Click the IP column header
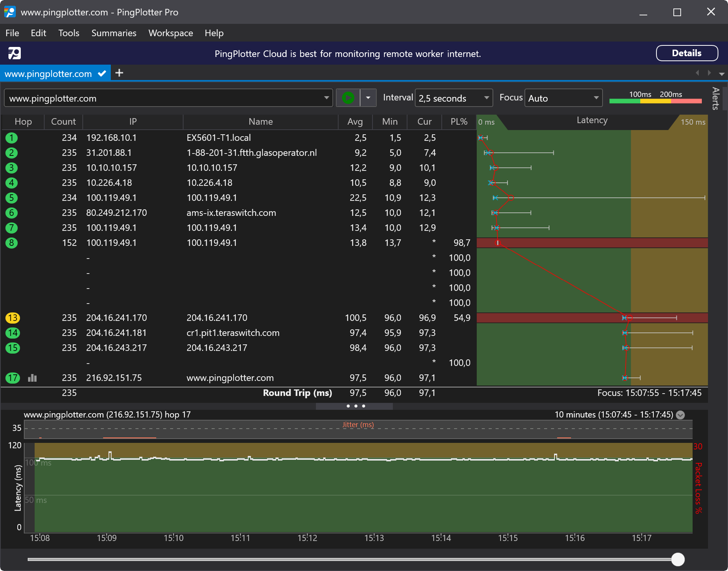Viewport: 728px width, 571px height. (x=133, y=122)
